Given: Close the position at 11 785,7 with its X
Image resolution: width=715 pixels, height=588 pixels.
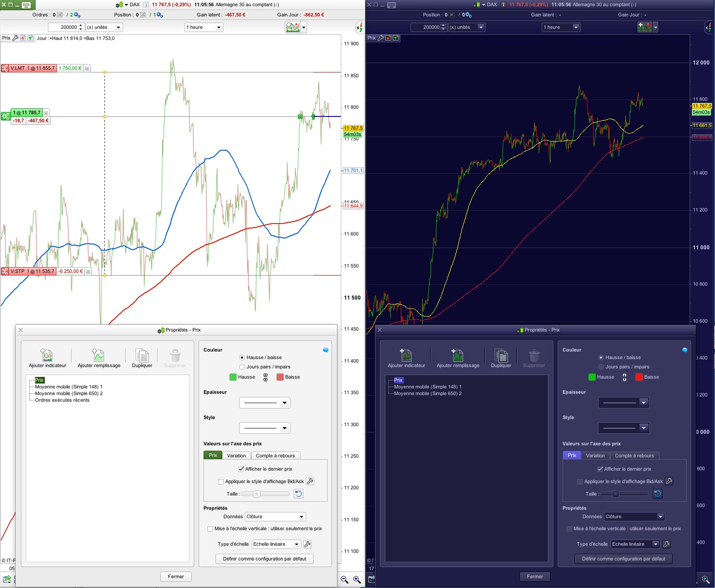Looking at the screenshot, I should (46, 113).
